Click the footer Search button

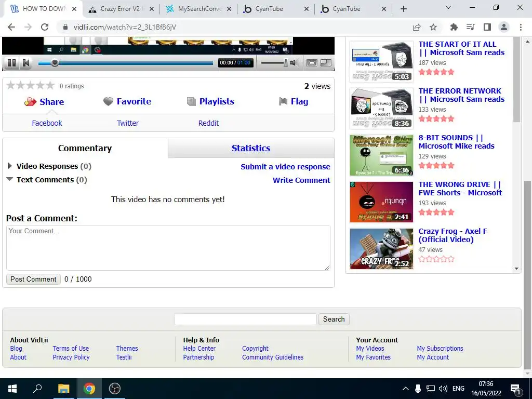[334, 320]
